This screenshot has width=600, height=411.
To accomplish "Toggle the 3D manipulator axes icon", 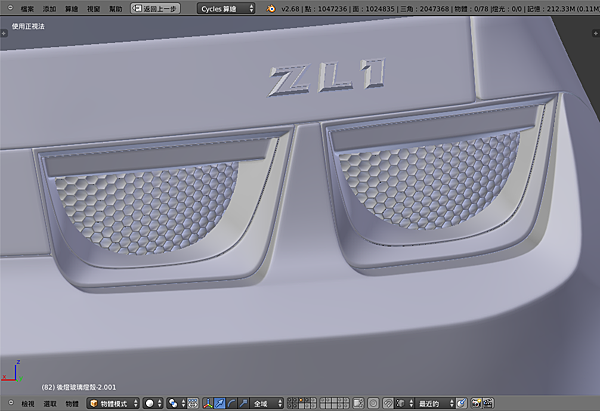I will coord(208,403).
